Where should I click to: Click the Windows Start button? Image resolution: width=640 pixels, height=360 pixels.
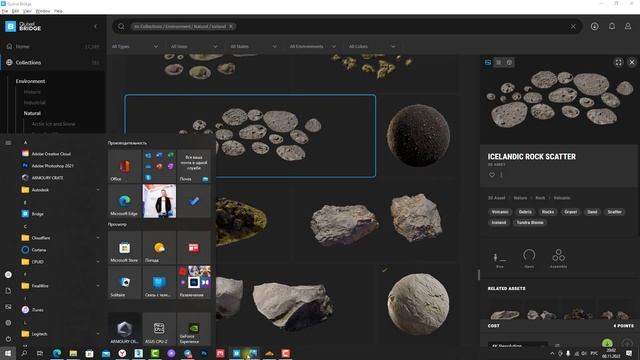pos(8,353)
